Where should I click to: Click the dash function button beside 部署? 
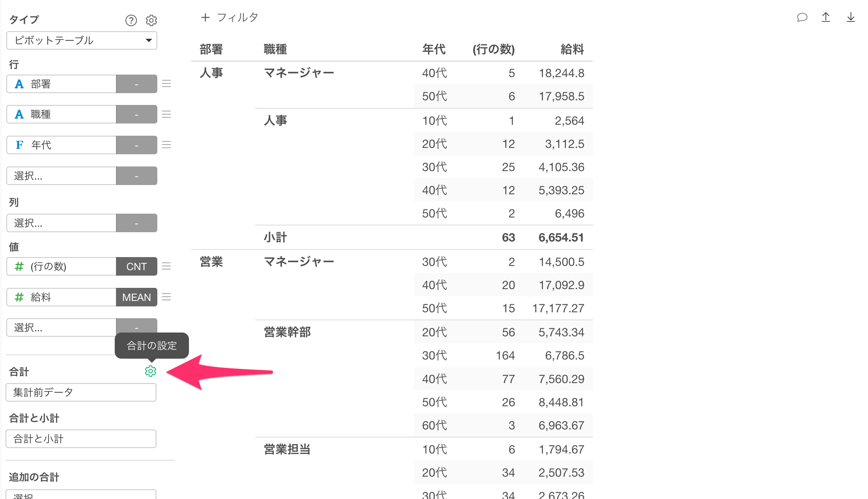pos(137,84)
